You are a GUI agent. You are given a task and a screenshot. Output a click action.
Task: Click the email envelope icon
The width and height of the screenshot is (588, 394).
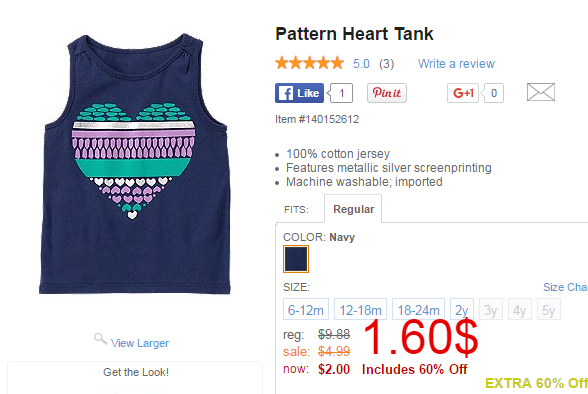pyautogui.click(x=540, y=92)
